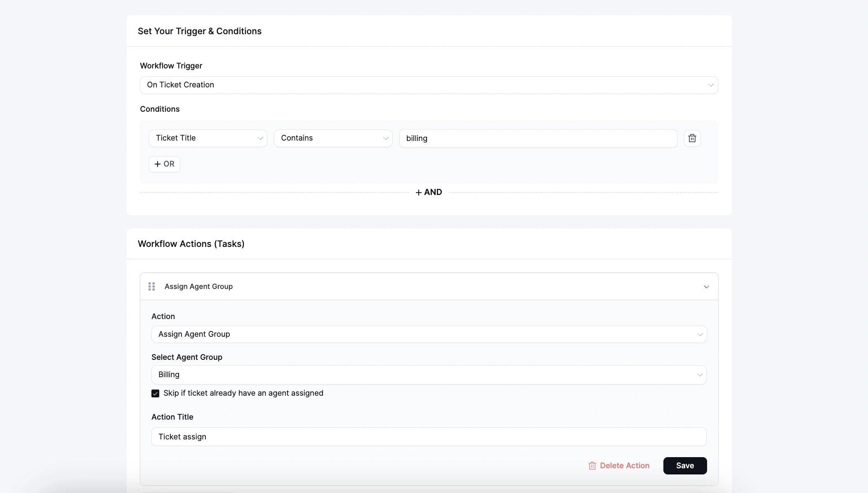Collapse the Assign Agent Group action card
868x493 pixels.
coord(706,286)
